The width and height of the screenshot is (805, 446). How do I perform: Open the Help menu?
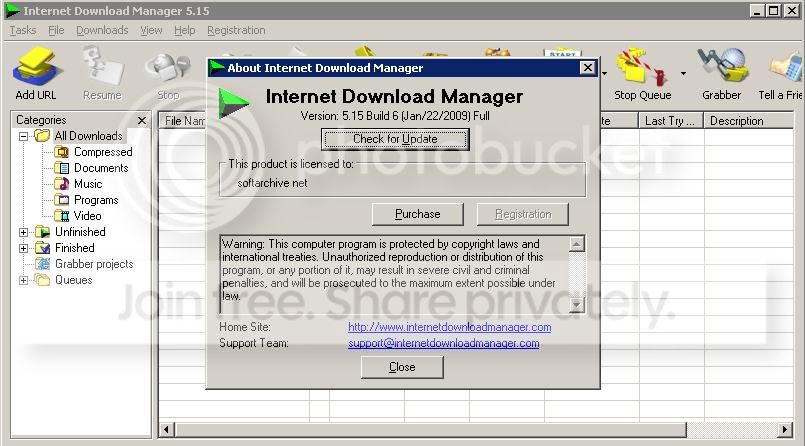click(184, 30)
